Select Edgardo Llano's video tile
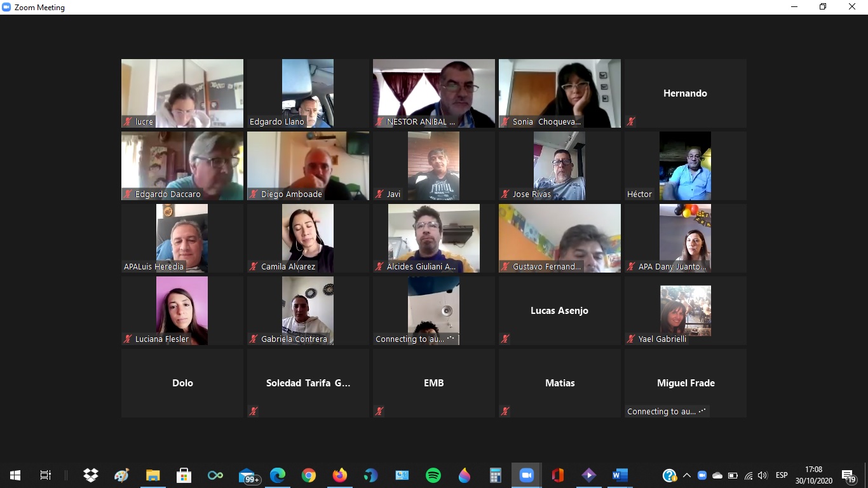Screen dimensions: 868x488 point(308,93)
